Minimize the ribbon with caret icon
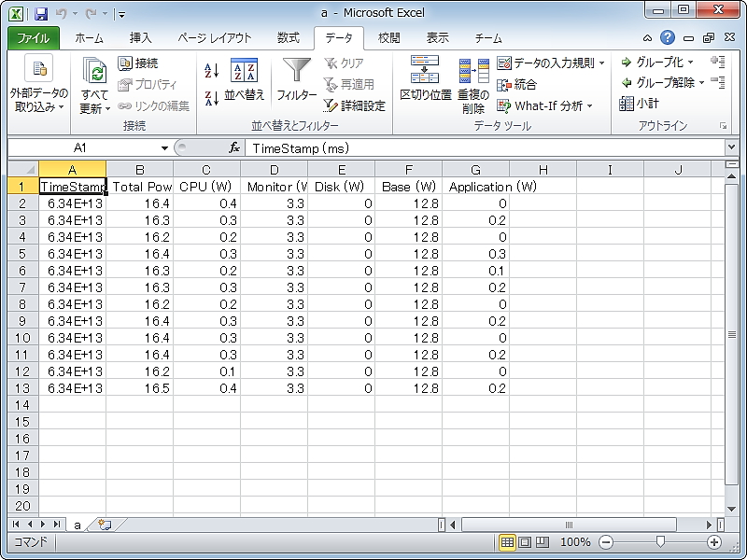Image resolution: width=747 pixels, height=560 pixels. [647, 38]
